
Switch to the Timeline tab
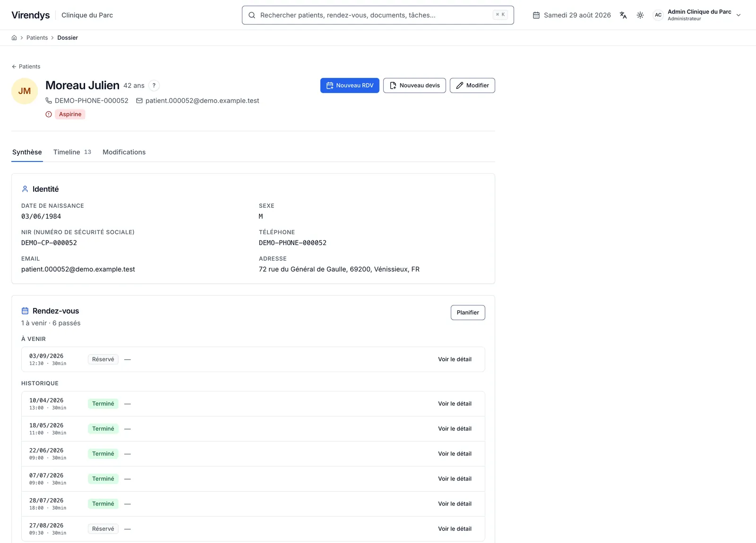coord(72,152)
